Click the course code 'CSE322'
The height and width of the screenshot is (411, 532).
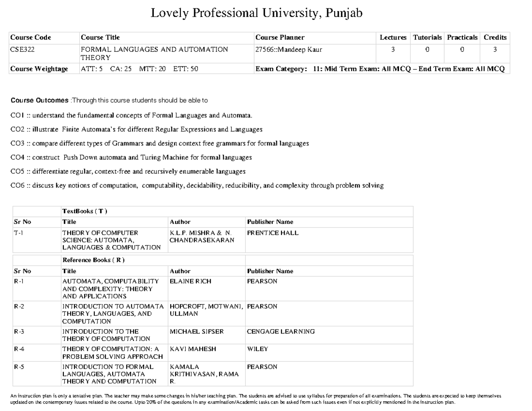click(x=23, y=50)
